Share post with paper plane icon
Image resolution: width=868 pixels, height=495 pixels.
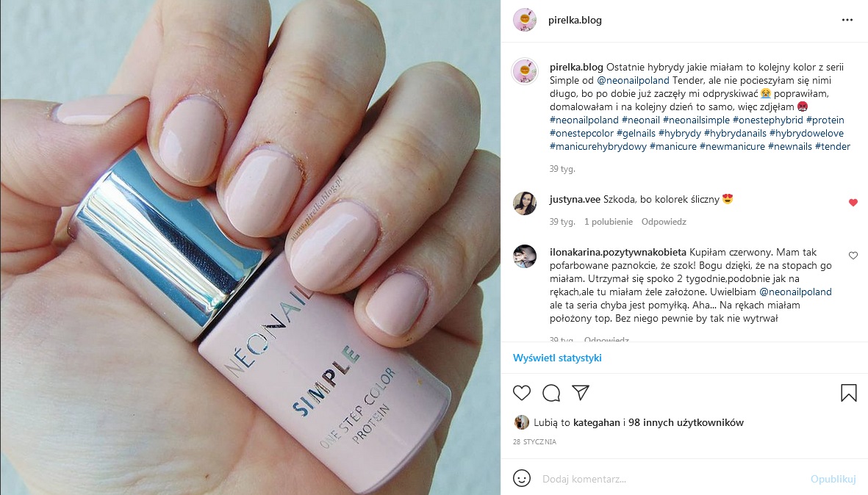click(580, 393)
